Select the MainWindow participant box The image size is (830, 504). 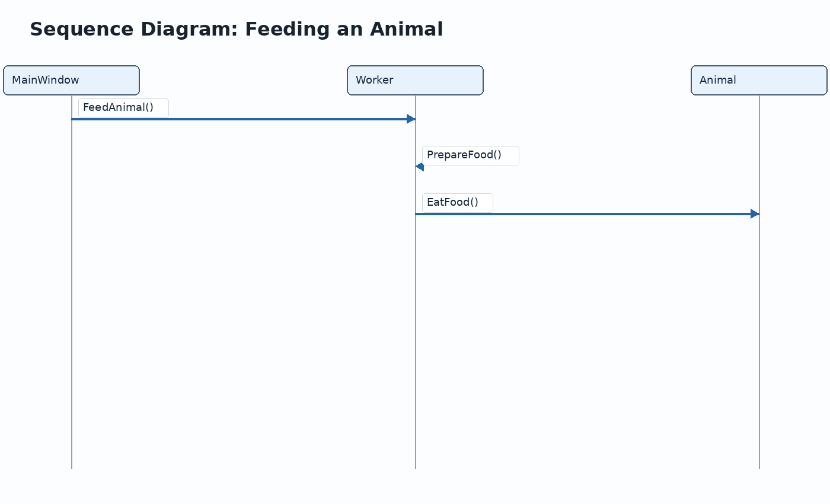click(71, 80)
